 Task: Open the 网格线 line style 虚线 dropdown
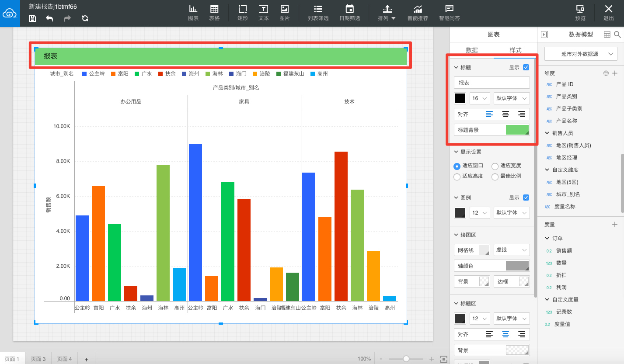click(511, 250)
